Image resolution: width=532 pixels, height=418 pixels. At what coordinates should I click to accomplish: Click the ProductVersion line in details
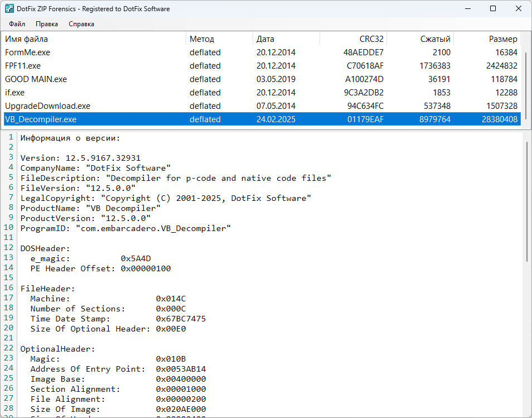pos(85,218)
